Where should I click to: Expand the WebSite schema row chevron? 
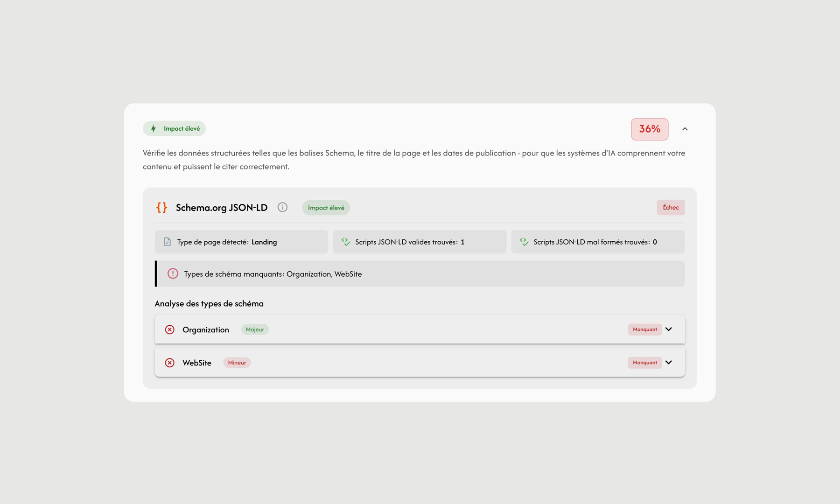[668, 363]
